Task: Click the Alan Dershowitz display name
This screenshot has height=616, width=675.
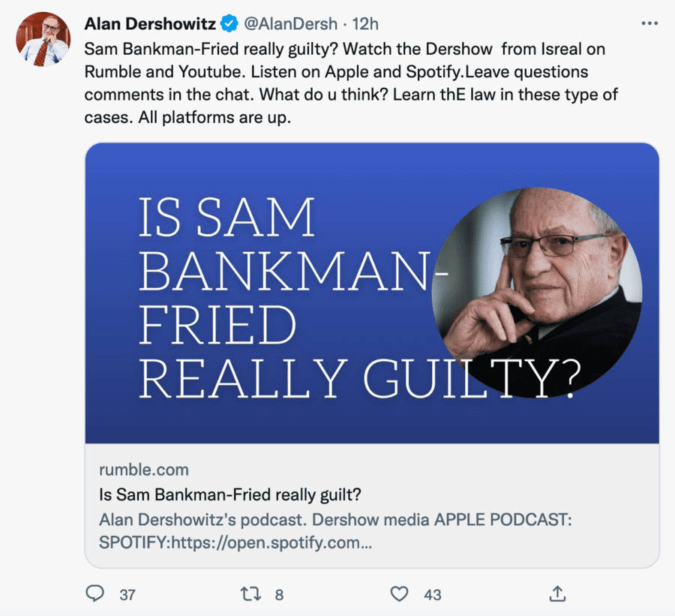Action: click(149, 24)
